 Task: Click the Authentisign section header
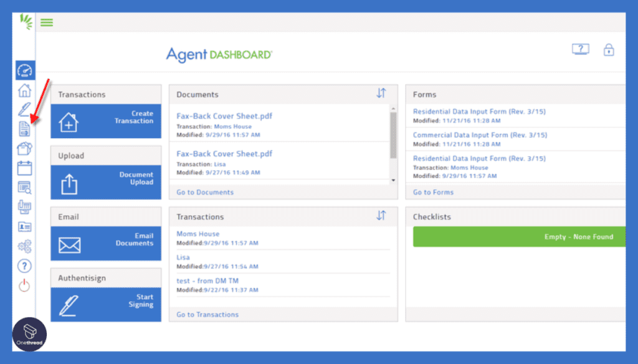click(106, 278)
